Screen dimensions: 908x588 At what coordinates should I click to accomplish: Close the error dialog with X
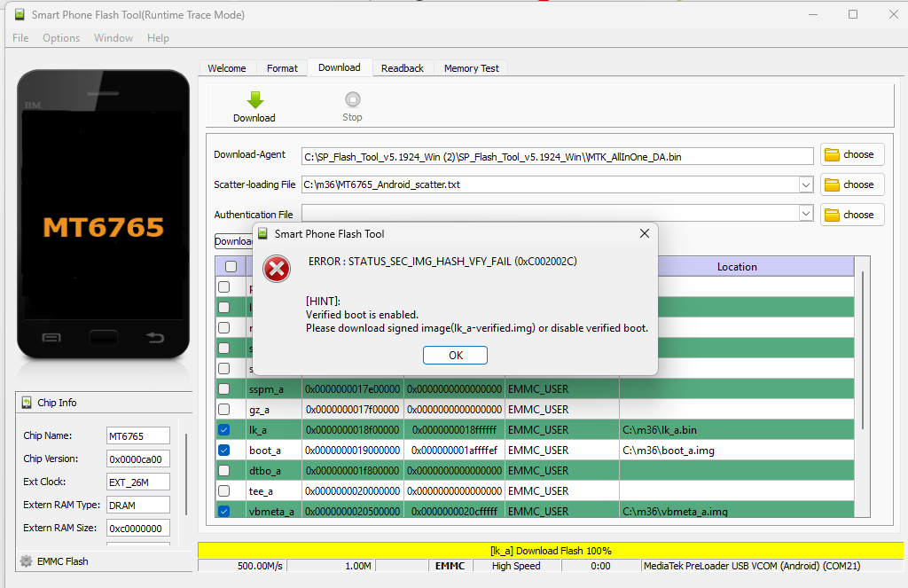pyautogui.click(x=645, y=233)
